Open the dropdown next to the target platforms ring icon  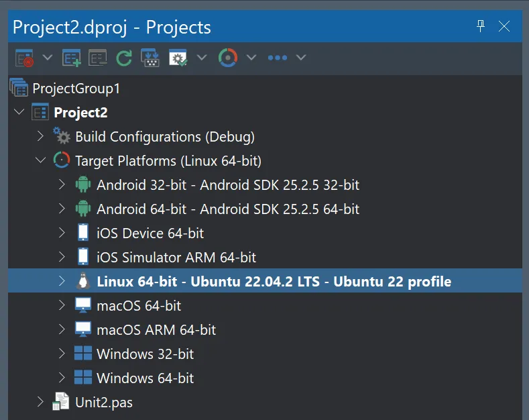point(251,58)
